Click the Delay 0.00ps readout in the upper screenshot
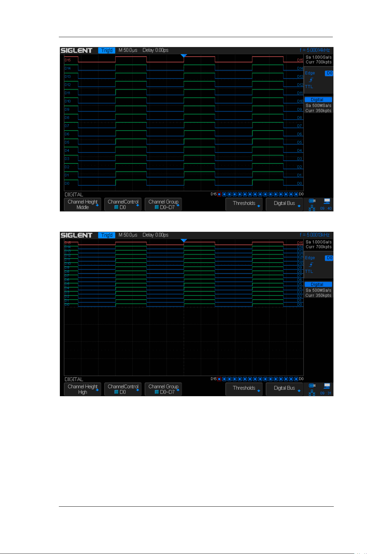 [156, 50]
